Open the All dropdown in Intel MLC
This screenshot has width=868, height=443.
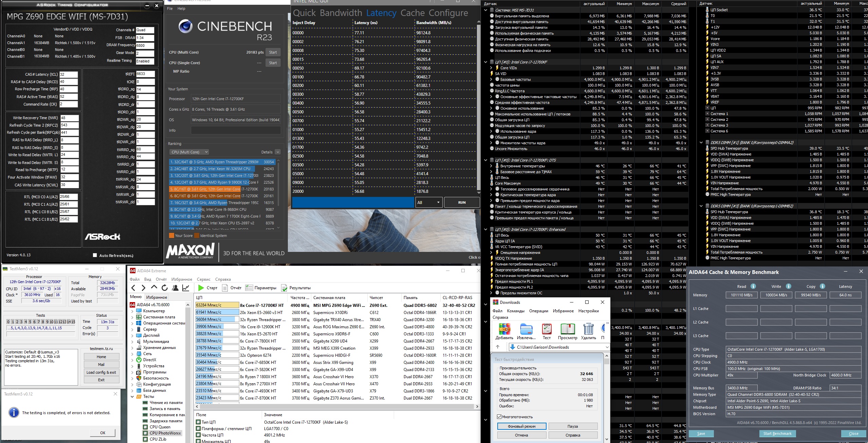click(429, 202)
